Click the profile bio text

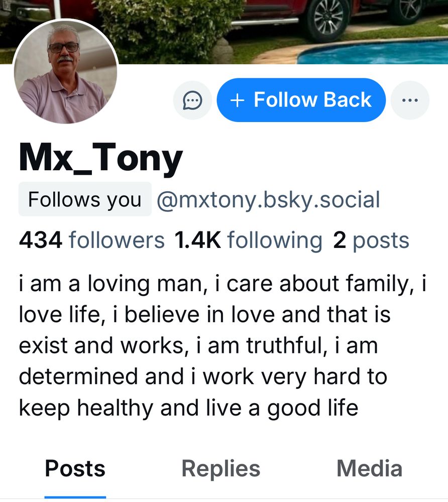[222, 346]
